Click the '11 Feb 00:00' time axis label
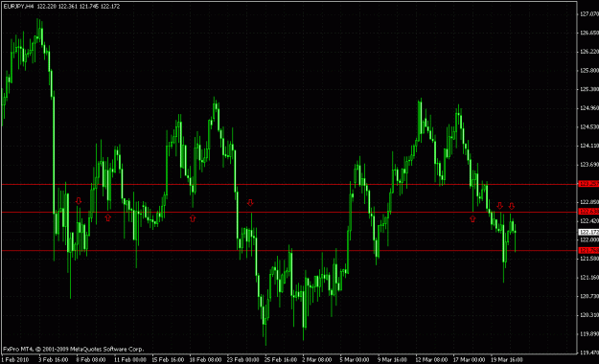599x364 pixels. point(130,359)
